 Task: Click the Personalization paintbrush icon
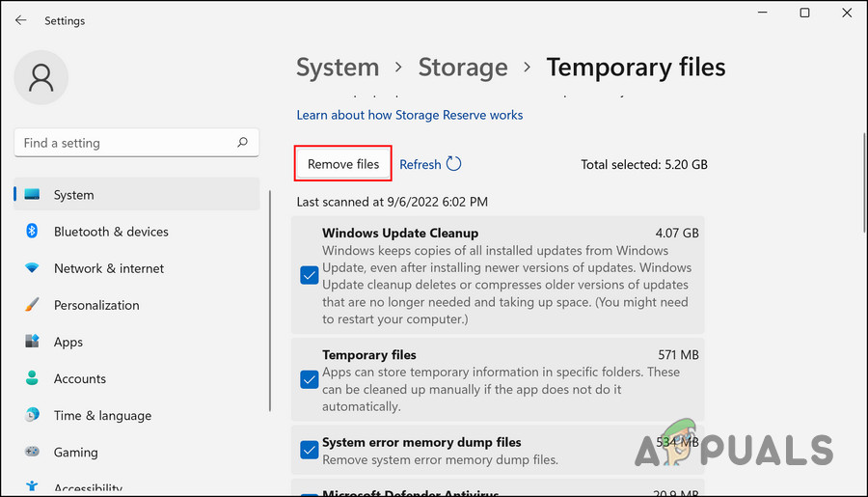click(x=32, y=305)
